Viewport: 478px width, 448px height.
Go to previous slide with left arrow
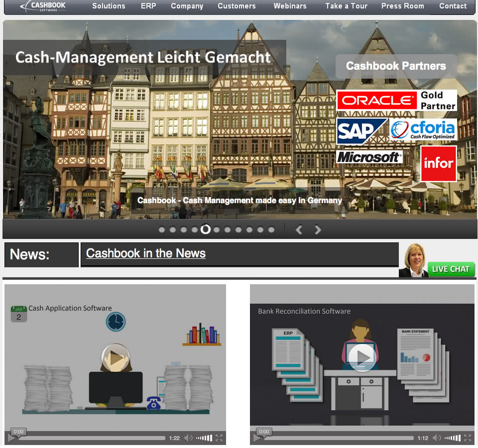pyautogui.click(x=299, y=229)
